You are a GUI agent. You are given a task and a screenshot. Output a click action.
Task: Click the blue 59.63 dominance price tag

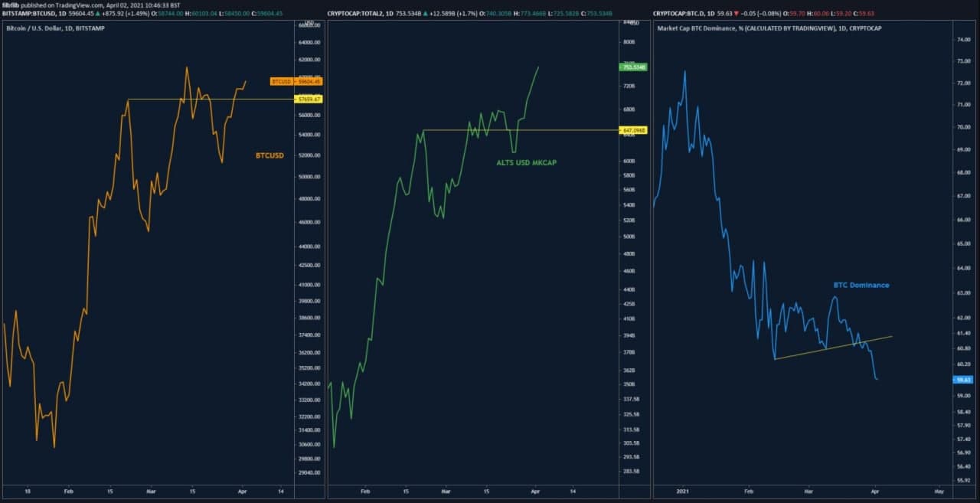click(x=962, y=380)
